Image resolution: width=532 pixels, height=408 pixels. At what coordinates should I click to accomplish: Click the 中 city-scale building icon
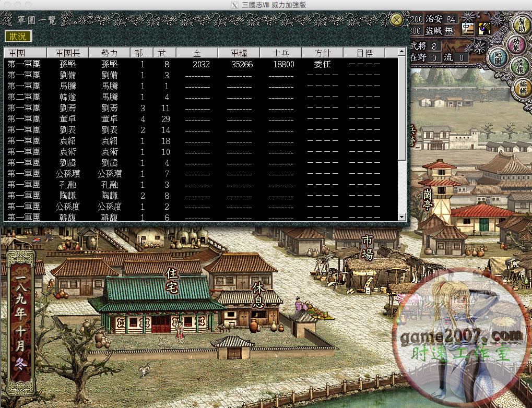click(467, 29)
